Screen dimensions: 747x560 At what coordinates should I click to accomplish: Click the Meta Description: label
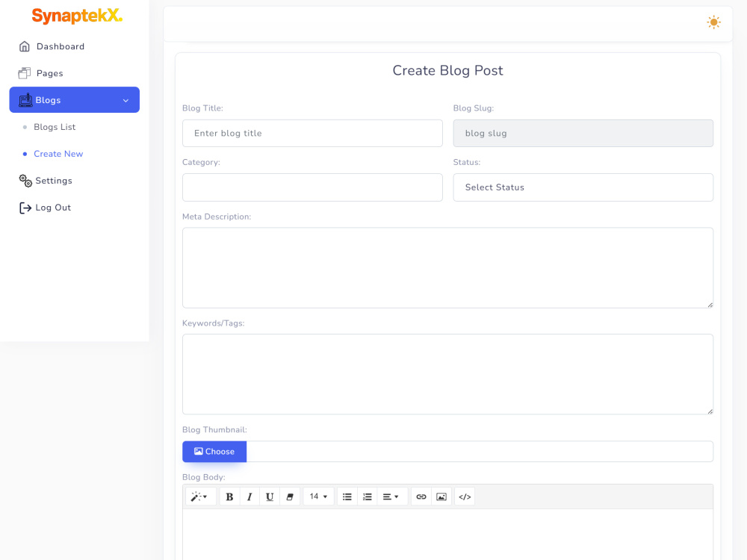(217, 217)
